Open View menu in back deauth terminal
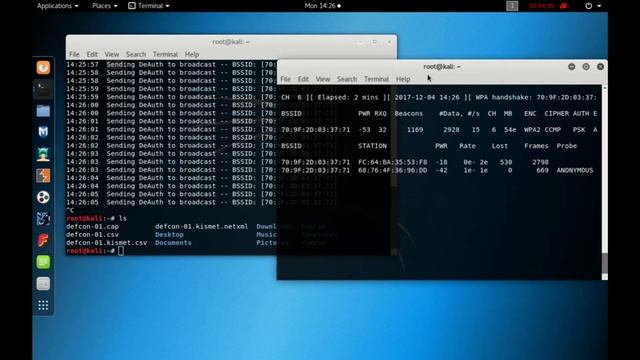Image resolution: width=640 pixels, height=360 pixels. [111, 54]
